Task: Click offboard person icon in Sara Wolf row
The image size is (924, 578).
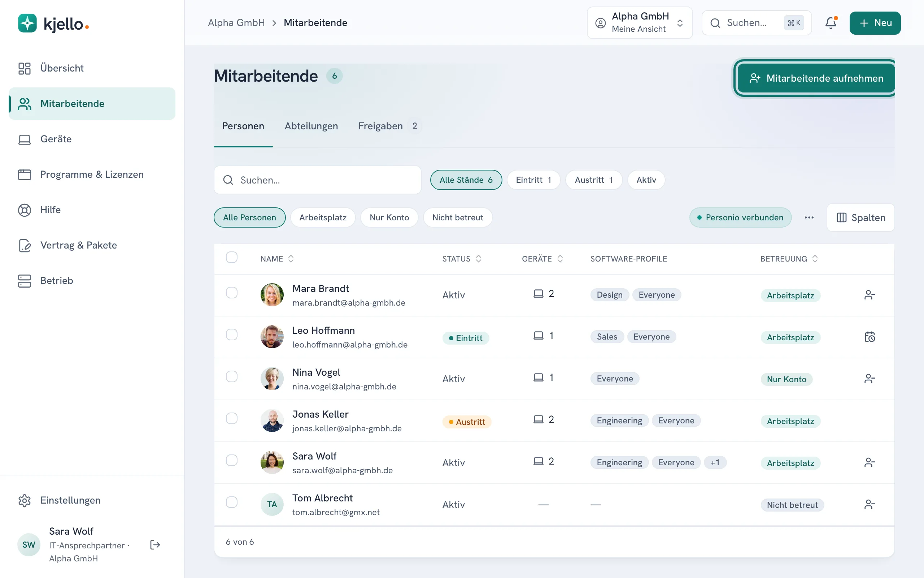Action: click(x=869, y=462)
